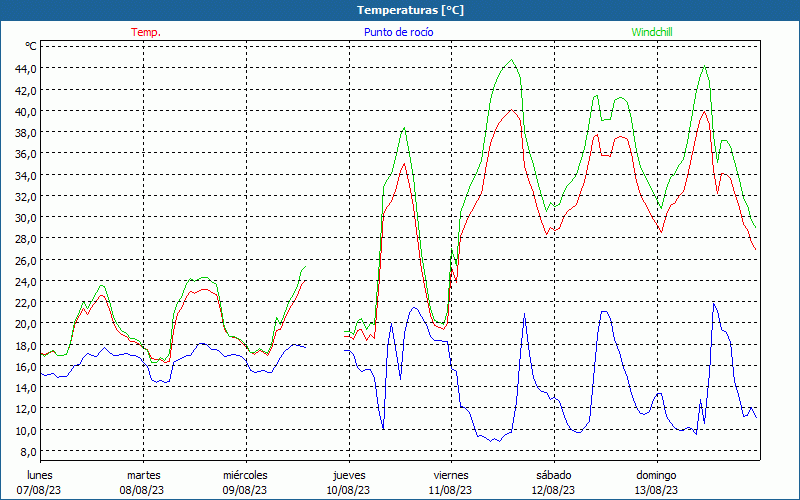Click the 42,0 y-axis value
This screenshot has height=500, width=800.
[26, 90]
